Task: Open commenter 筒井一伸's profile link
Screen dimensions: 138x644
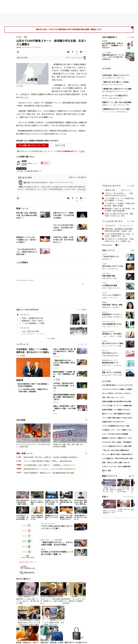Action: (x=27, y=182)
